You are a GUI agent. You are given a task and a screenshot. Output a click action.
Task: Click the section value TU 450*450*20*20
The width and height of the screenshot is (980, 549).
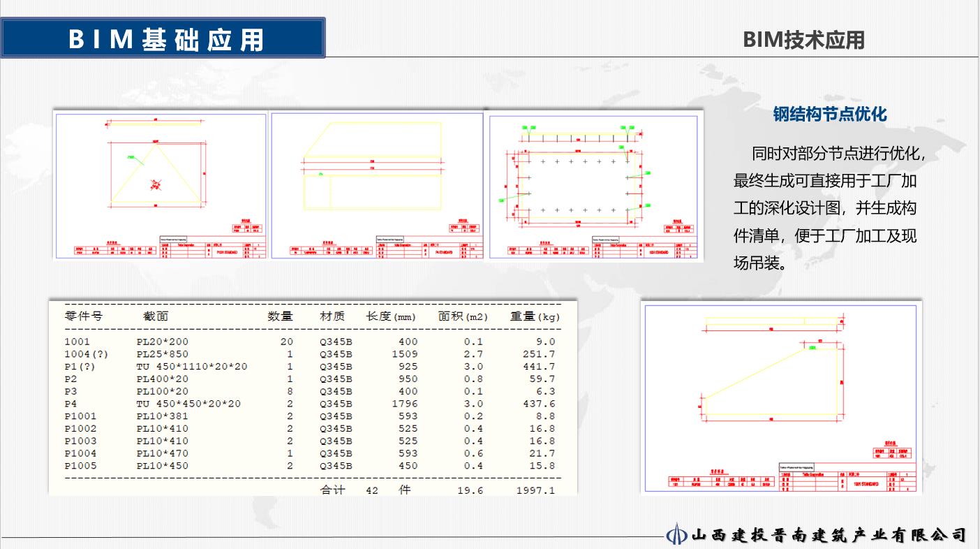(188, 404)
